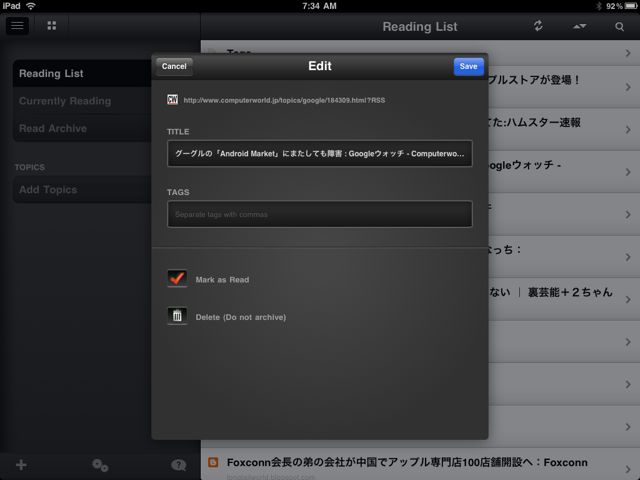Select the Mark as Read label
Screen dimensions: 640x480
(x=222, y=280)
